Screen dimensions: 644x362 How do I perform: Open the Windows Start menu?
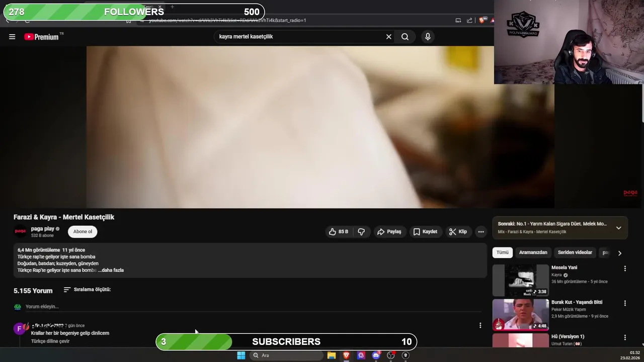[x=241, y=355]
